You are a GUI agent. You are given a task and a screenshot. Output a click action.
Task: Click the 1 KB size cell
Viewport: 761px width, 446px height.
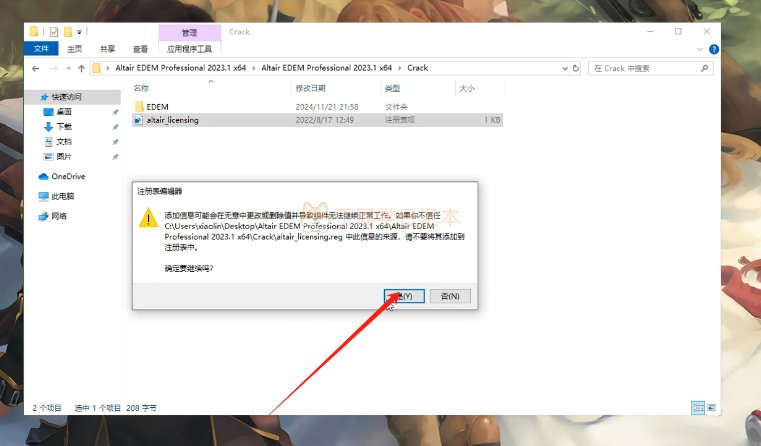492,120
